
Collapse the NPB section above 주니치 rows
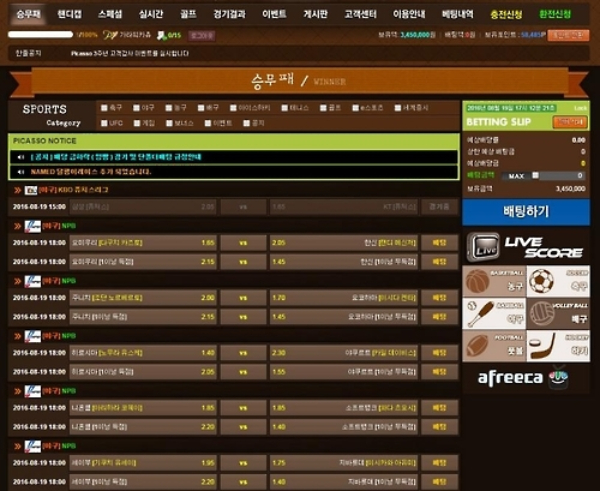(x=18, y=281)
